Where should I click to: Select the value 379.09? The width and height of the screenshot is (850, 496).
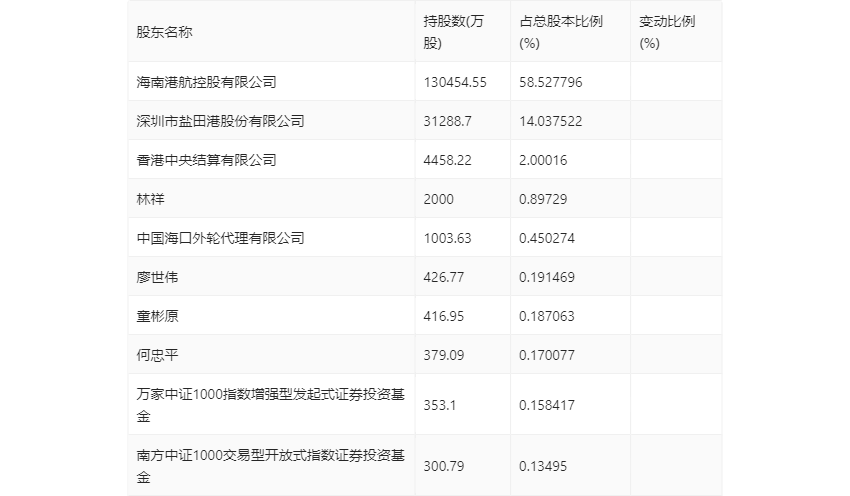click(x=443, y=356)
